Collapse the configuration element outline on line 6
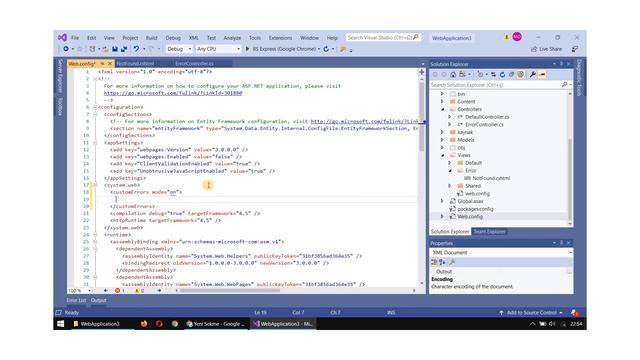The width and height of the screenshot is (640, 360). [95, 107]
